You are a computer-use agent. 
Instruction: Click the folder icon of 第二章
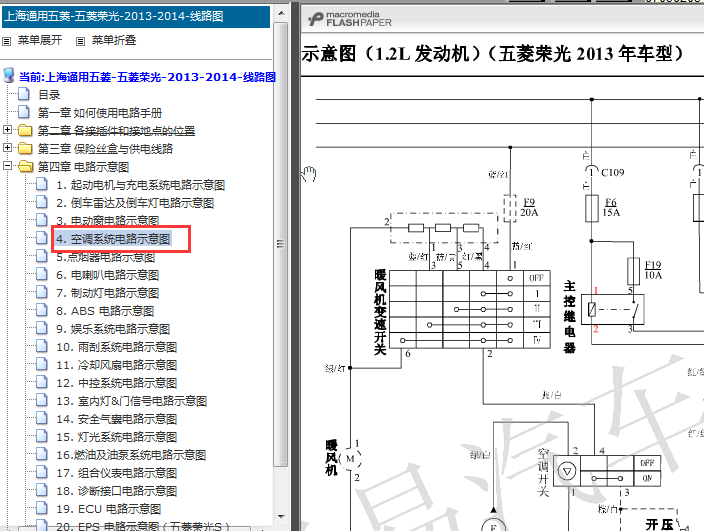coord(25,131)
